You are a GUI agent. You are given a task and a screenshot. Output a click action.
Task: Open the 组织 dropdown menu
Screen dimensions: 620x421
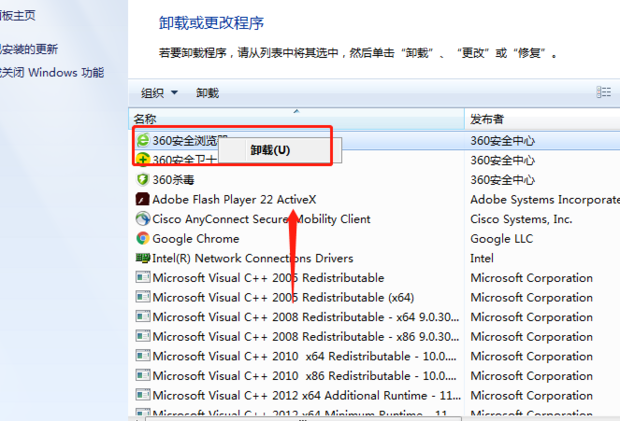point(159,93)
